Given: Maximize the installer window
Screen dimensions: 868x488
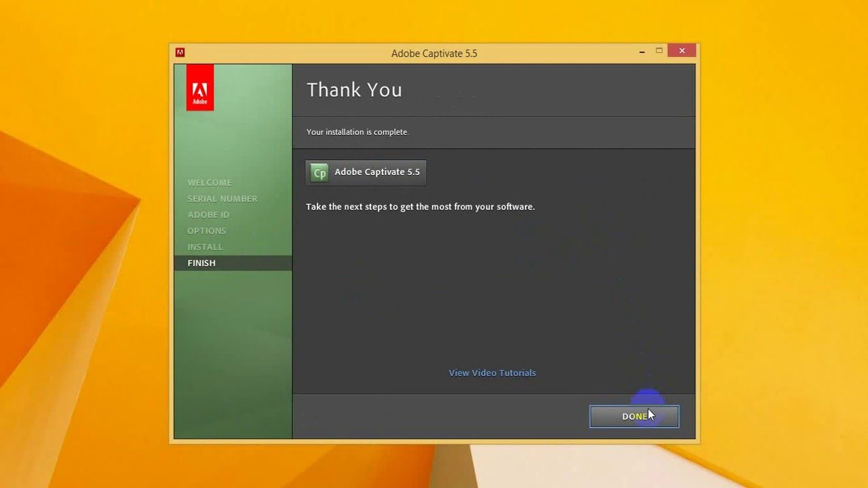Looking at the screenshot, I should point(658,50).
